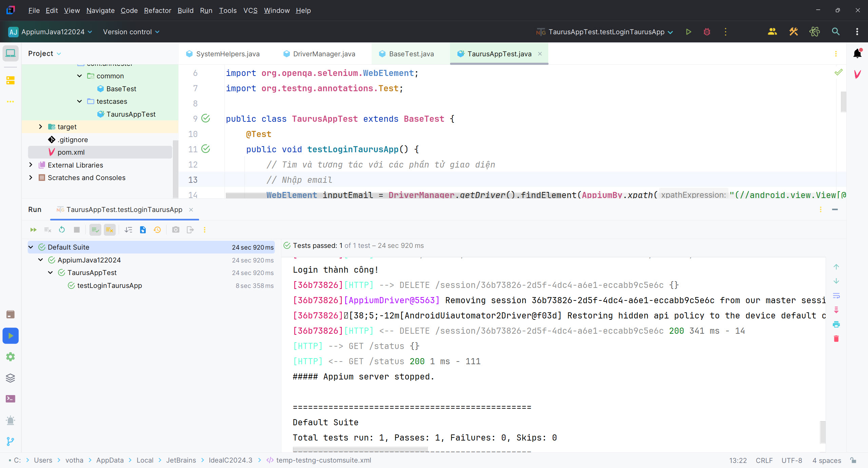Click 13:22 caret position indicator
This screenshot has width=868, height=468.
(x=738, y=460)
